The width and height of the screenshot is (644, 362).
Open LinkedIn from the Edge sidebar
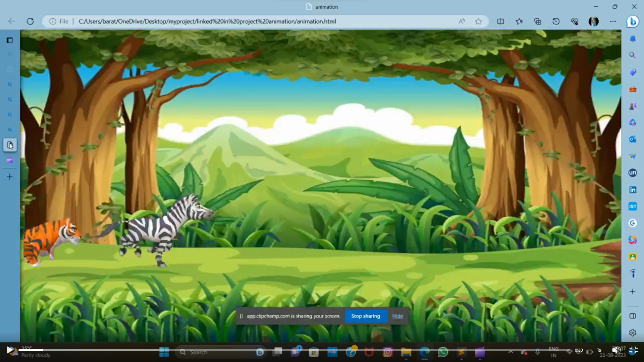(633, 190)
